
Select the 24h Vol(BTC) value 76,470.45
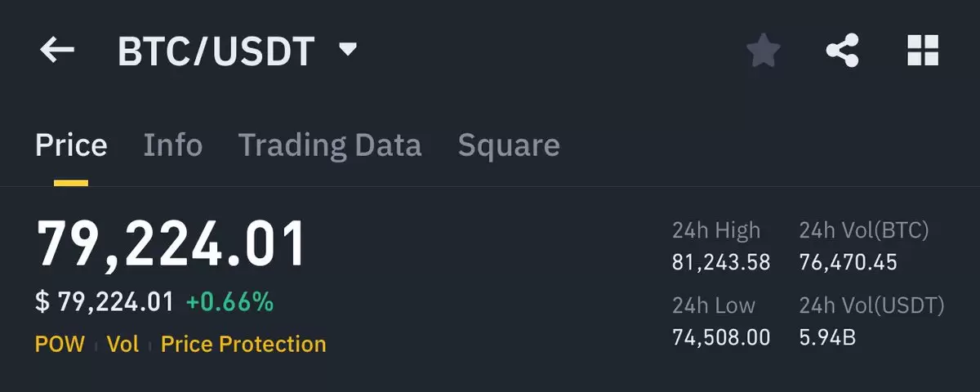[x=848, y=263]
